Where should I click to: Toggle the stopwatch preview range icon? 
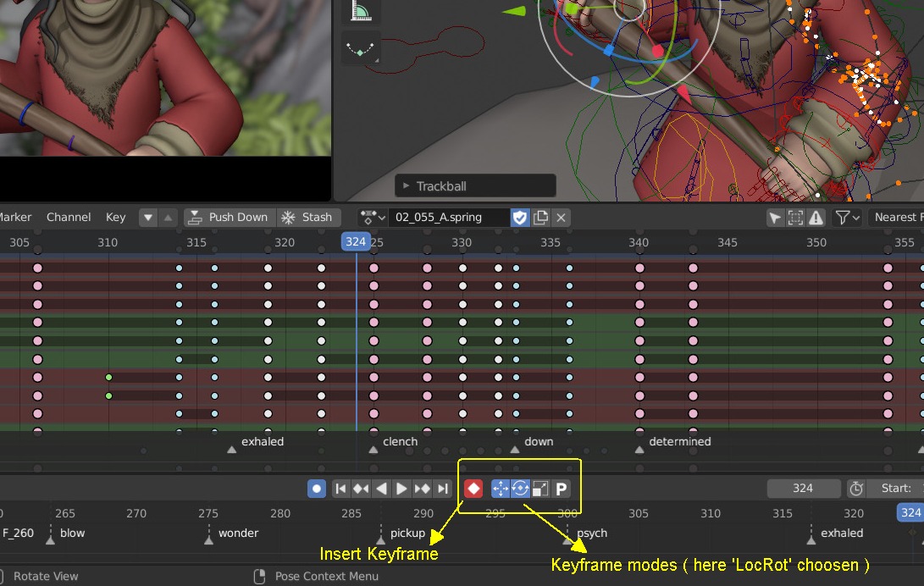pyautogui.click(x=856, y=489)
